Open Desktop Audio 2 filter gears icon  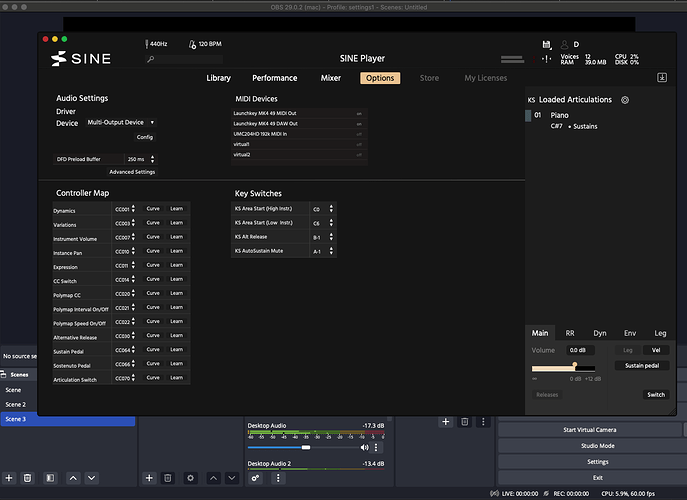tap(256, 479)
